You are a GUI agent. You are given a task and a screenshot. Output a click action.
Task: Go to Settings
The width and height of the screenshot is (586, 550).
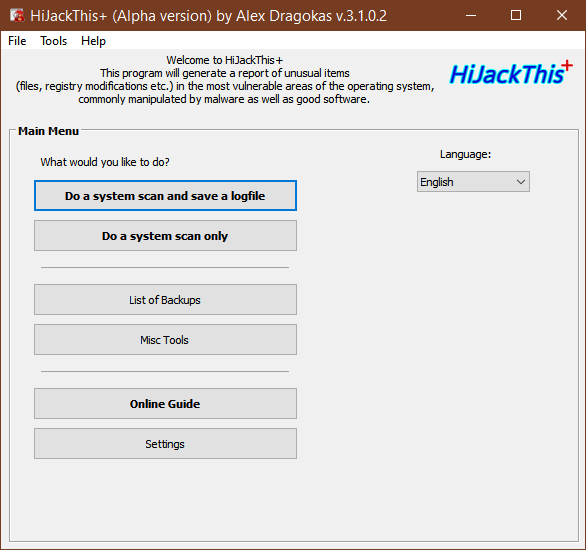coord(165,444)
